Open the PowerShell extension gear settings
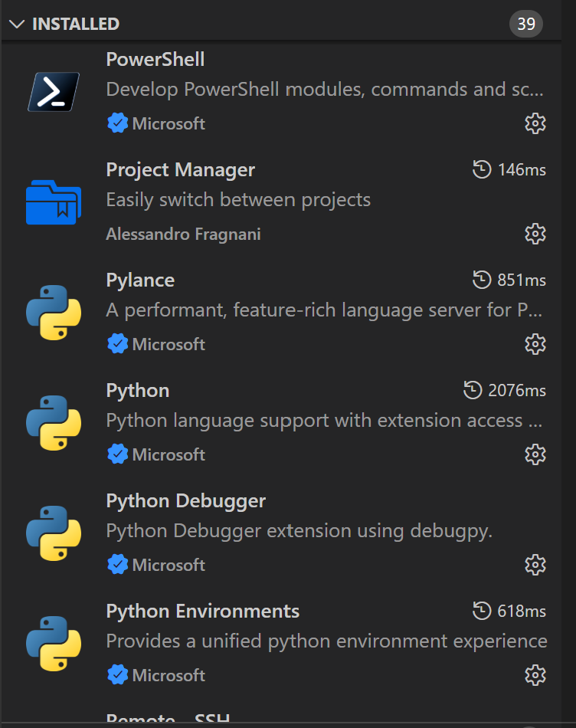The width and height of the screenshot is (576, 728). [535, 123]
